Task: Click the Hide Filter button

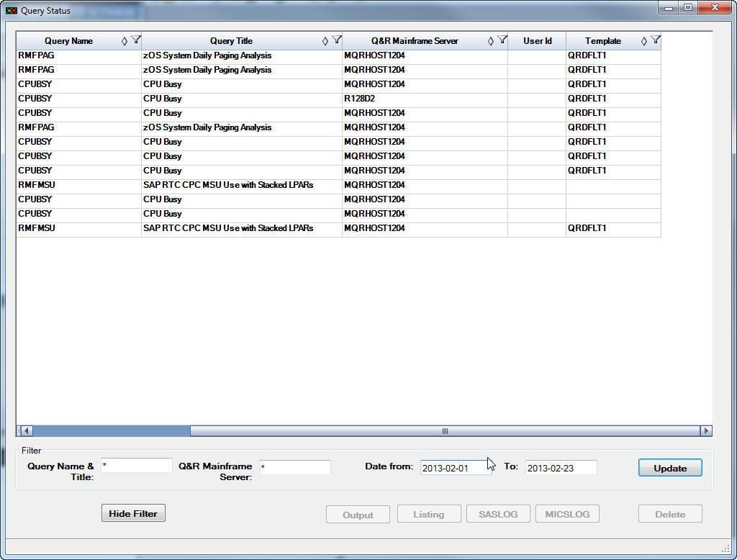Action: (133, 513)
